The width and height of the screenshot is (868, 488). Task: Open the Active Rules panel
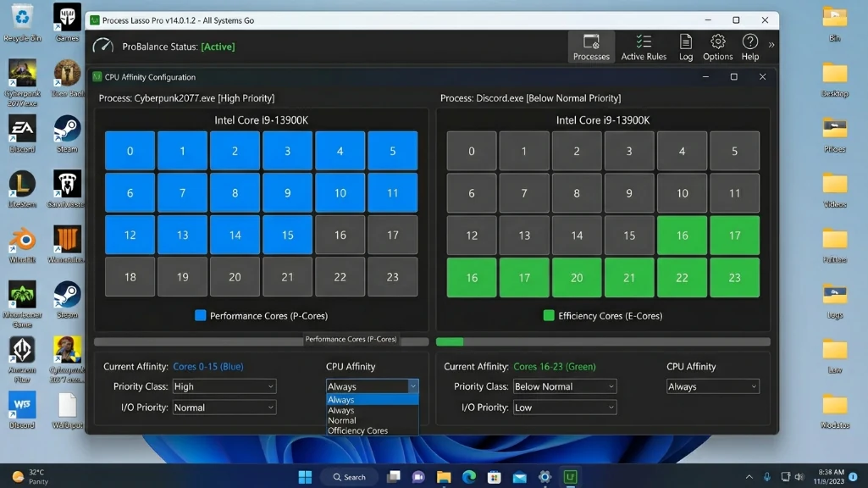click(644, 47)
